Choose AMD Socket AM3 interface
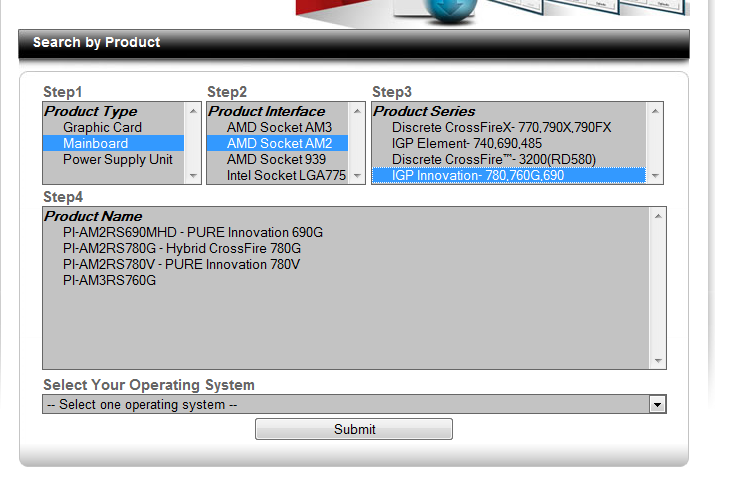 coord(278,127)
